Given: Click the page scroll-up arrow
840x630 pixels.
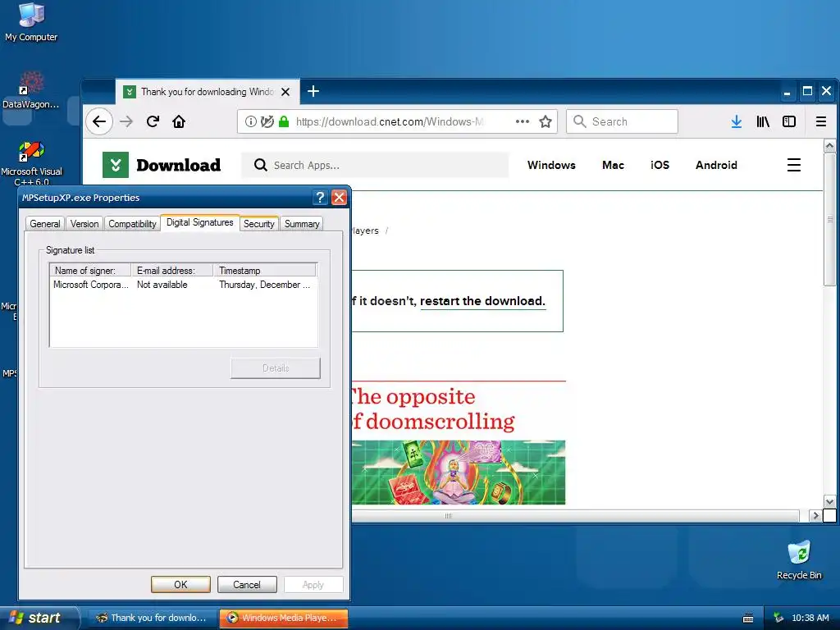Looking at the screenshot, I should (829, 145).
